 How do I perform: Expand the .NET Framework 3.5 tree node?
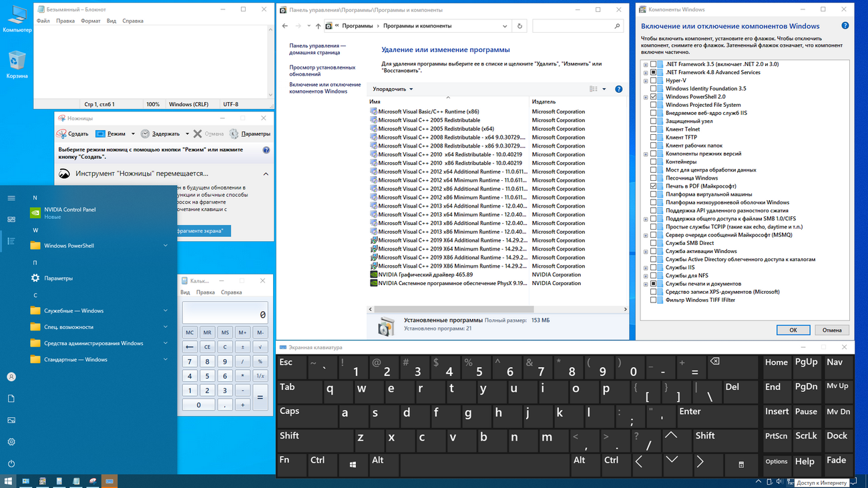[646, 65]
